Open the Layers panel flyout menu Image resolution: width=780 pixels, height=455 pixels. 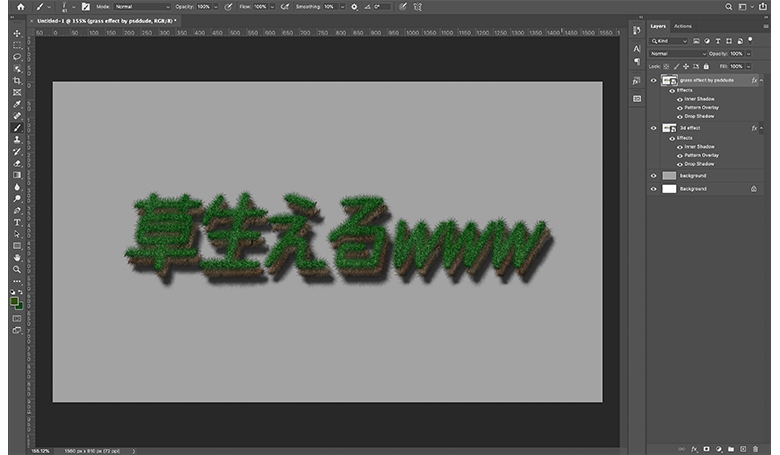click(766, 26)
